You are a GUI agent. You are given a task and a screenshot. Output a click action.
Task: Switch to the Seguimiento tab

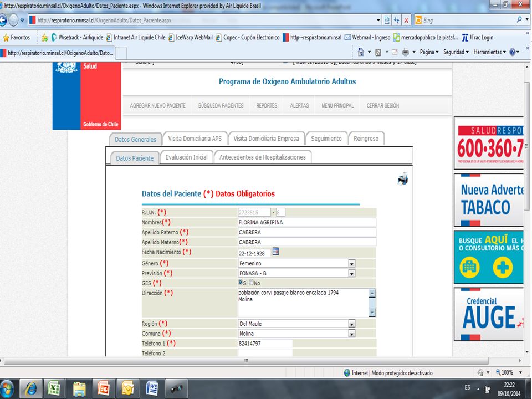coord(326,139)
